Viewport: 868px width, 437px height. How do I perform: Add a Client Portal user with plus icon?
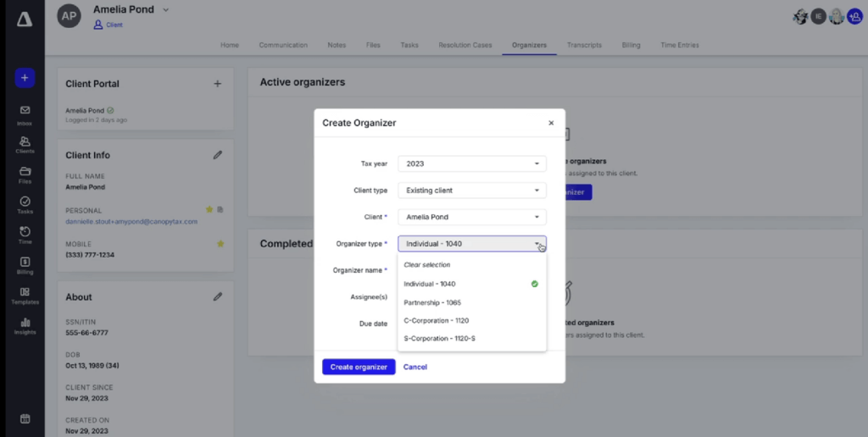click(218, 84)
